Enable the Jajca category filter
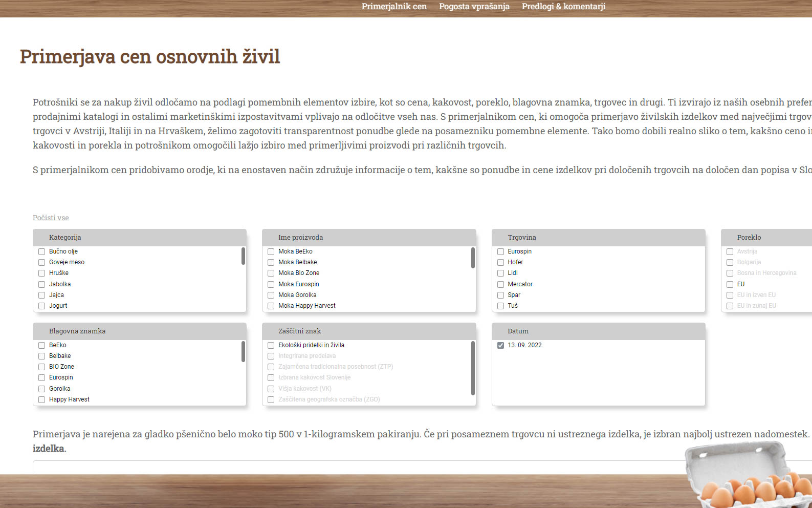This screenshot has width=812, height=508. point(42,295)
